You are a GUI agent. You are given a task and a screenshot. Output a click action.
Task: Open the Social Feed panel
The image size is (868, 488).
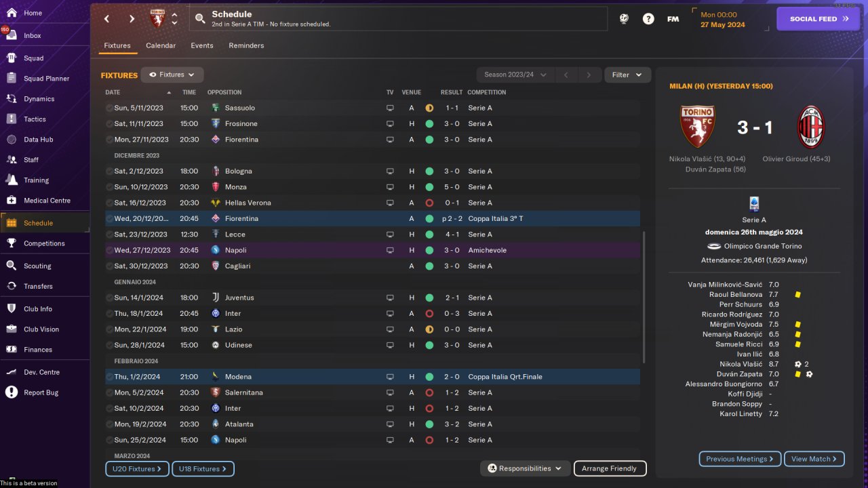point(819,19)
